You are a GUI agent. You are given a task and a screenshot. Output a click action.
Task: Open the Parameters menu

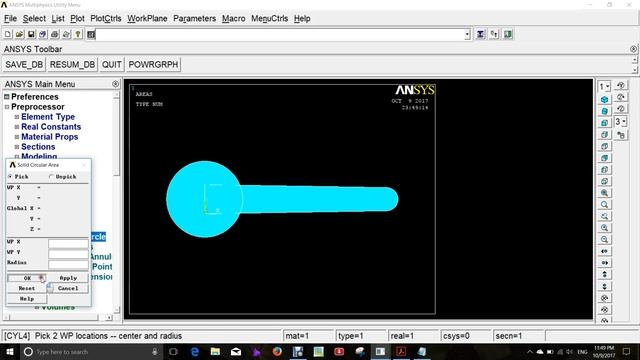194,19
